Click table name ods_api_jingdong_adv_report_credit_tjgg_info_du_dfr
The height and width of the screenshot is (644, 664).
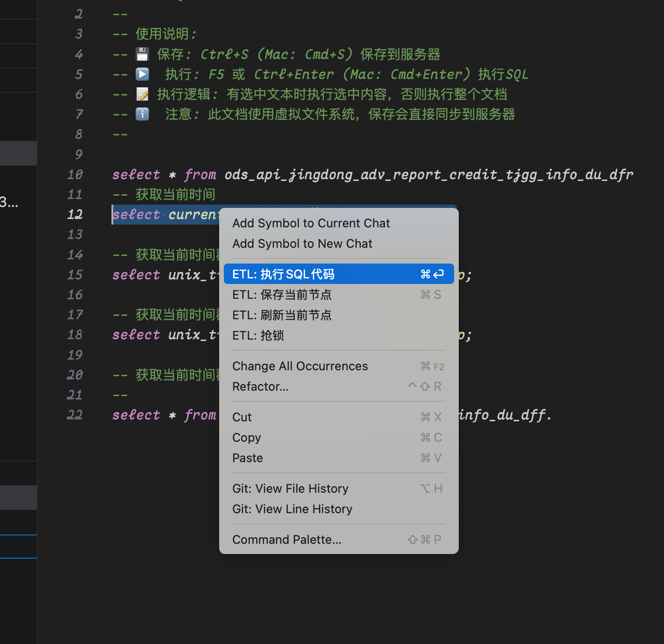(x=429, y=175)
